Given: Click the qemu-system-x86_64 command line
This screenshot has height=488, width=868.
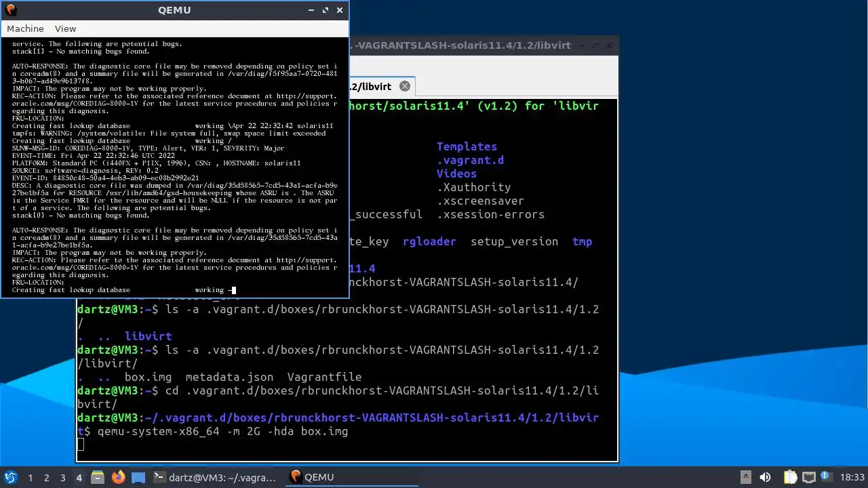Looking at the screenshot, I should (222, 431).
